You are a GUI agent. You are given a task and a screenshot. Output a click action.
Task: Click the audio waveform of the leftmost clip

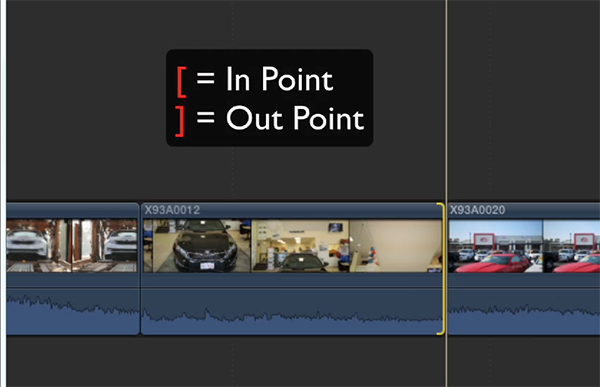coord(73,311)
